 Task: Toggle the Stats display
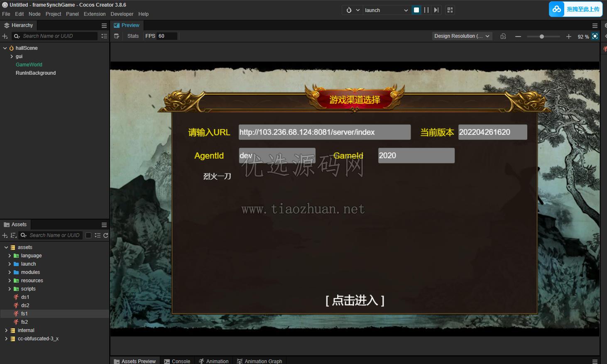[x=133, y=36]
